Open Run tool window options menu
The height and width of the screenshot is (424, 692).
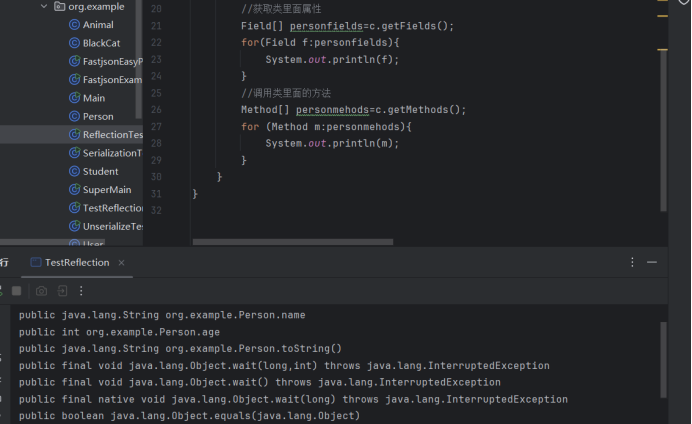coord(632,262)
